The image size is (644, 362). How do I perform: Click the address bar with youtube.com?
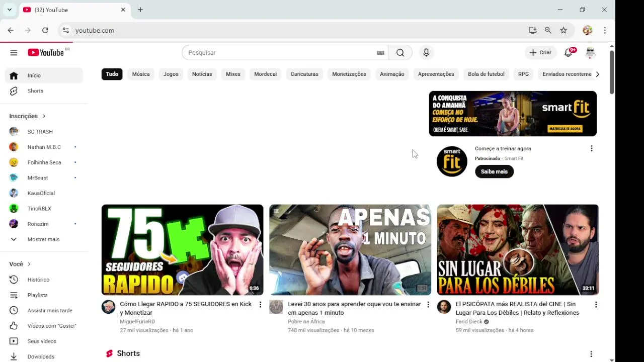coord(297,30)
